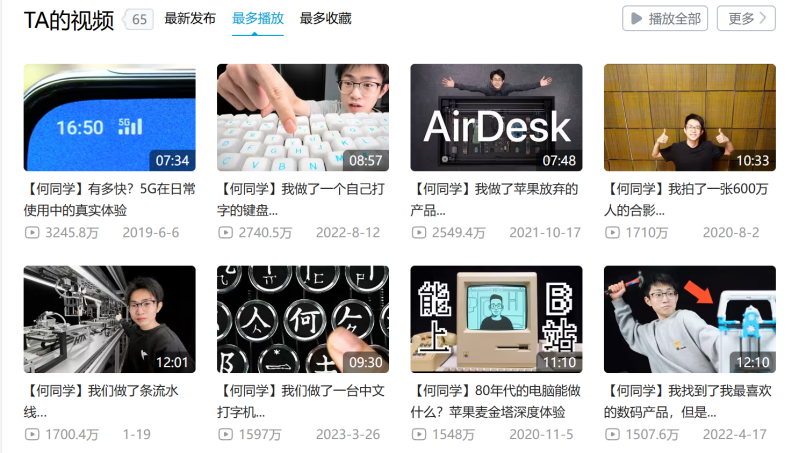
Task: Open the 更多 link
Action: point(746,19)
